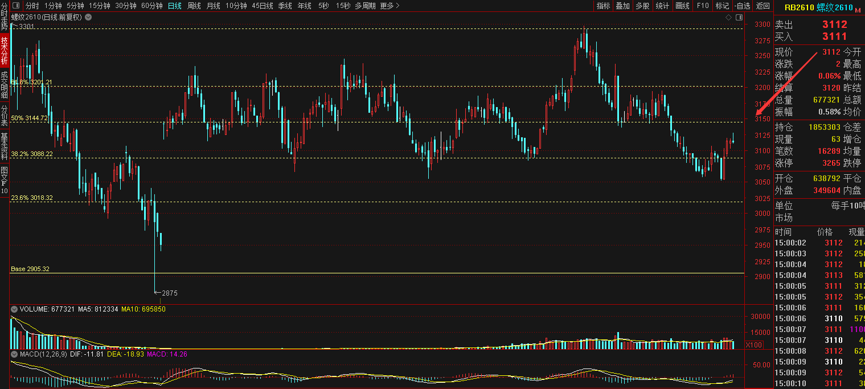Screen dimensions: 865x389
Task: Click the 2875 low price marker
Action: click(x=169, y=292)
